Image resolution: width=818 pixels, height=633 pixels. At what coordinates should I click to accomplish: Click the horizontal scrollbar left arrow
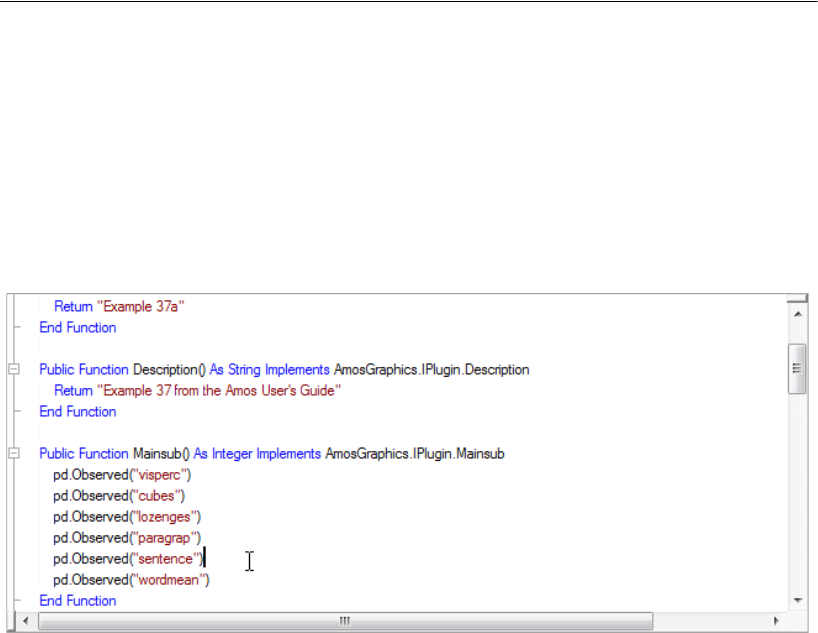click(26, 621)
